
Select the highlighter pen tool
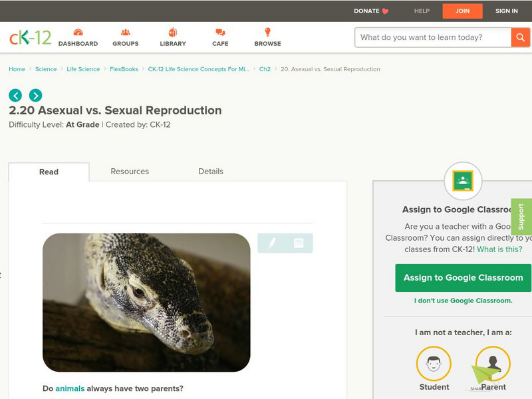click(x=272, y=243)
